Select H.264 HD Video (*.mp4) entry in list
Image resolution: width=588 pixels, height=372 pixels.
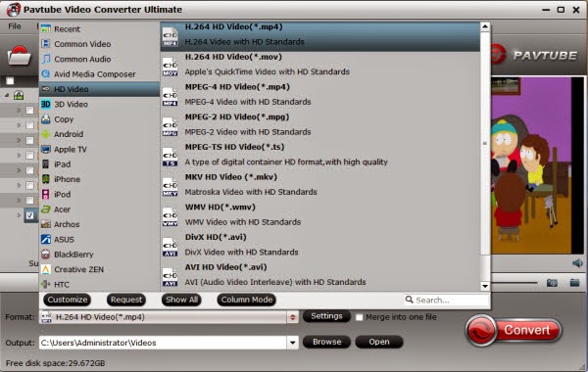click(319, 36)
